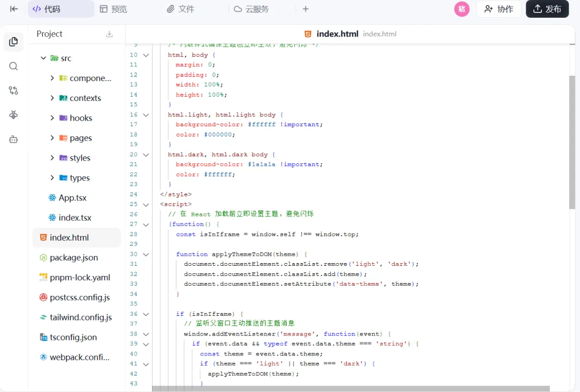Image resolution: width=580 pixels, height=392 pixels.
Task: Click the webpack config file icon
Action: (x=44, y=357)
